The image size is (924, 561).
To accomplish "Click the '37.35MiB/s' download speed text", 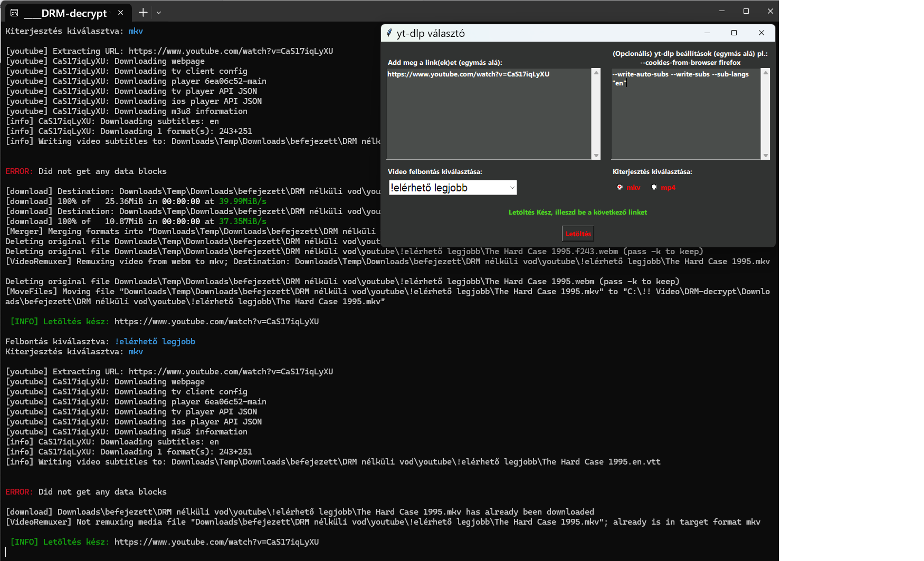I will (x=243, y=221).
